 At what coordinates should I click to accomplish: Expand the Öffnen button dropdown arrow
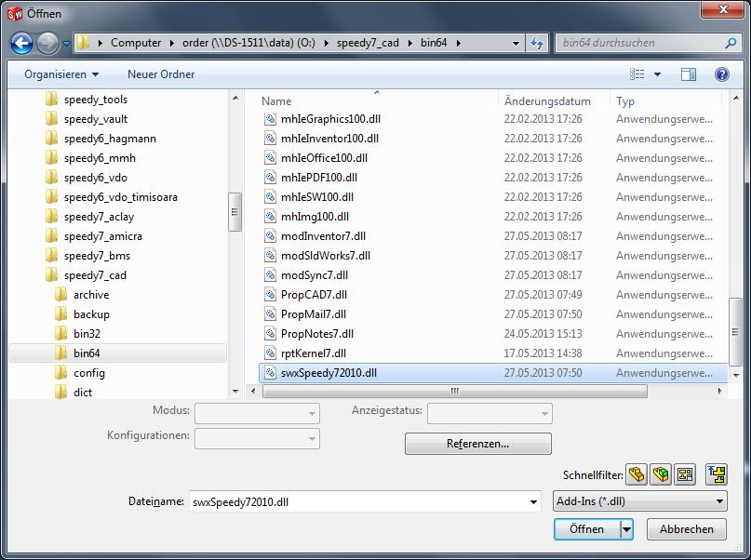pos(627,528)
